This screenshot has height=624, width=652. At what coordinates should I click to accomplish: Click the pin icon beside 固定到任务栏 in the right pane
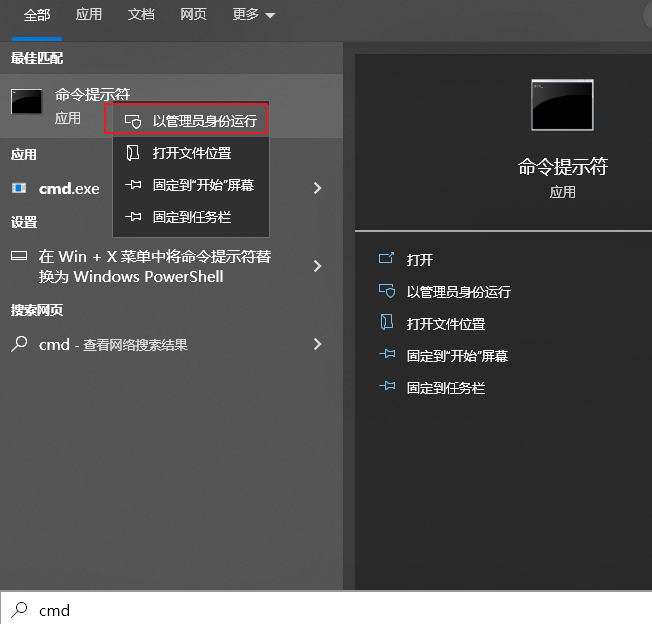point(387,386)
